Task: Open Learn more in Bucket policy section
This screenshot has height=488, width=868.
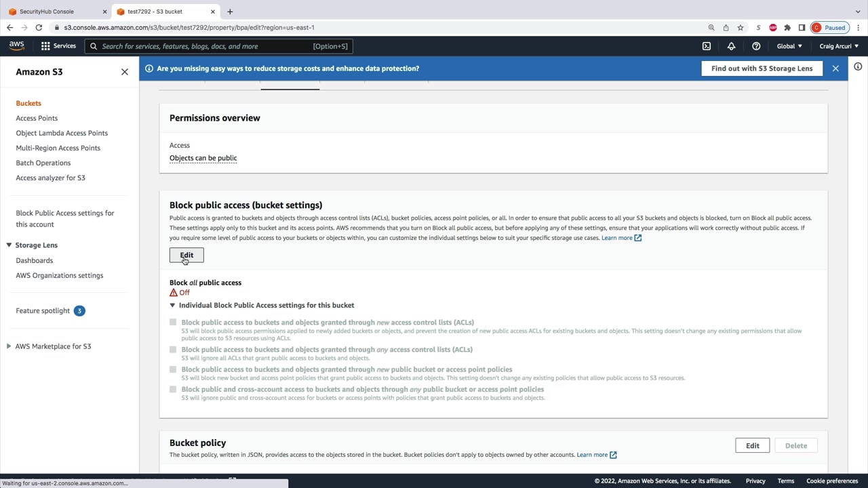Action: 597,455
